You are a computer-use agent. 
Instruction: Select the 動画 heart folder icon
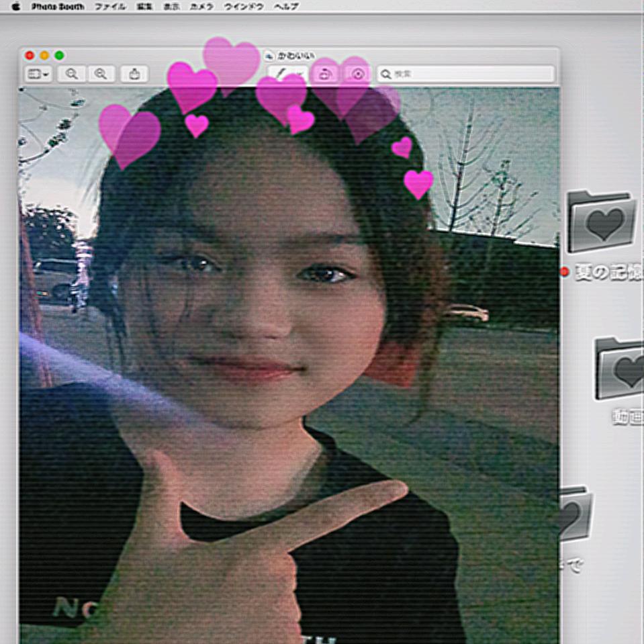[619, 369]
